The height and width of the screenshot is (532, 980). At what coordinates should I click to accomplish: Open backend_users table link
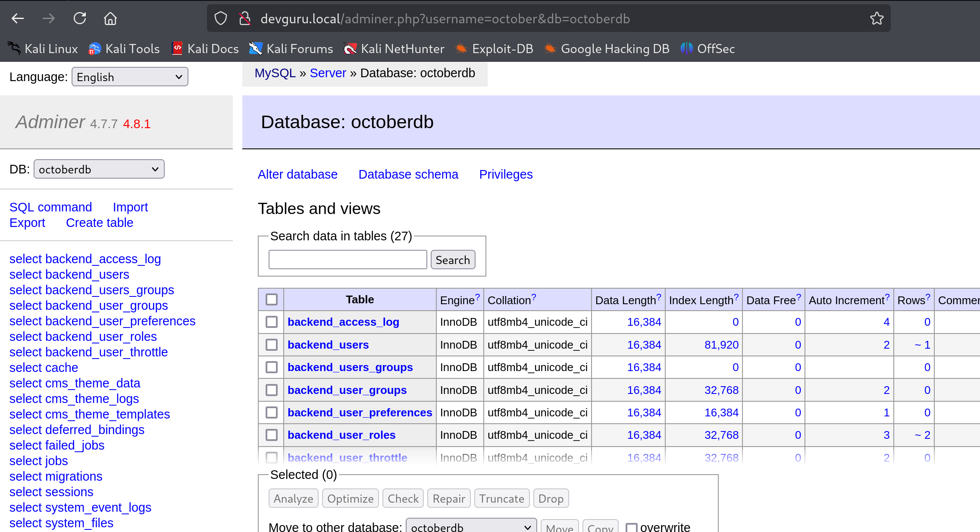[x=328, y=345]
